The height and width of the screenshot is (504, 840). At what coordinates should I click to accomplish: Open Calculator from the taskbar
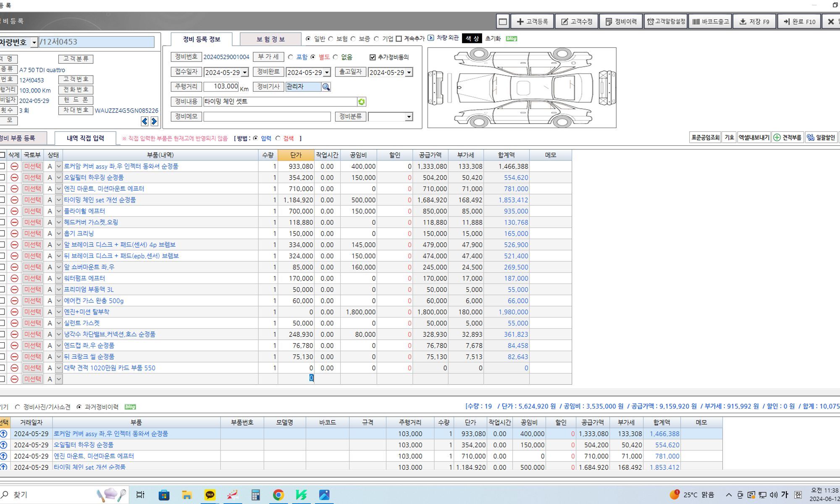(x=255, y=495)
